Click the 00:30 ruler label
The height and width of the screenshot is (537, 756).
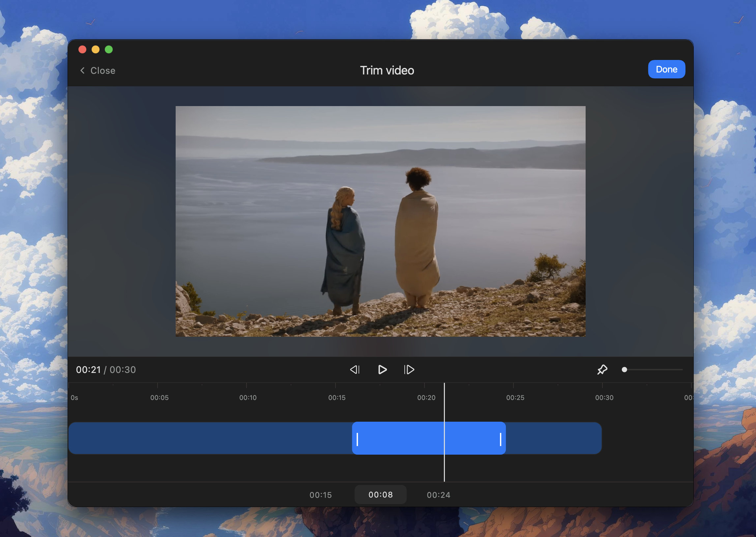click(604, 397)
